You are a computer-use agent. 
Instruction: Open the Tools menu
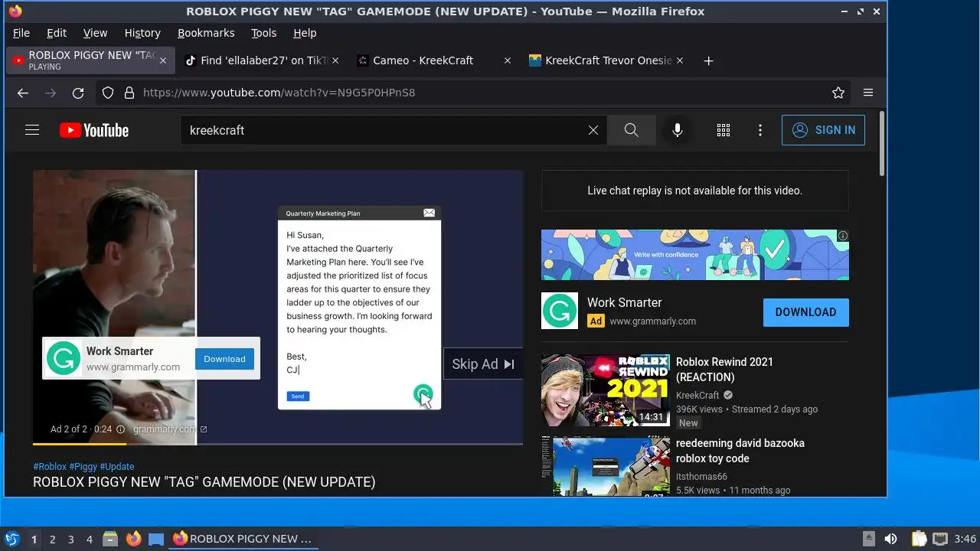(264, 33)
